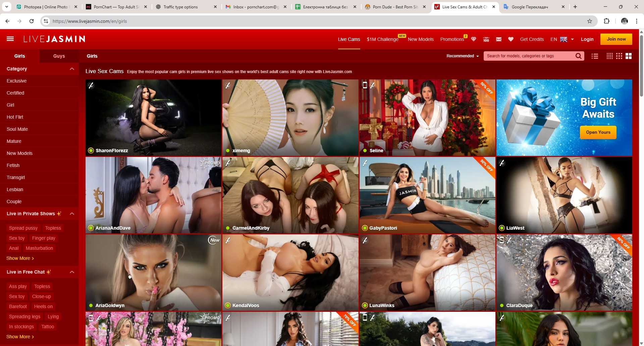This screenshot has width=644, height=346.
Task: Toggle the Topless filter under Private Shows
Action: [x=53, y=228]
